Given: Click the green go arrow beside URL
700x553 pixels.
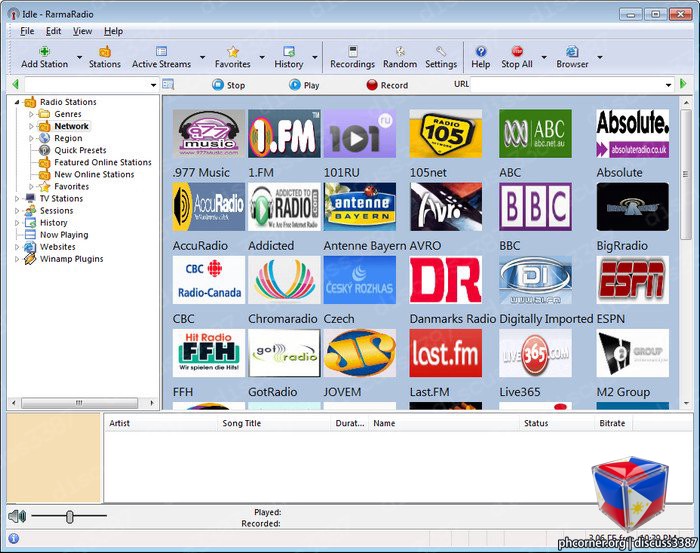Looking at the screenshot, I should pyautogui.click(x=683, y=84).
